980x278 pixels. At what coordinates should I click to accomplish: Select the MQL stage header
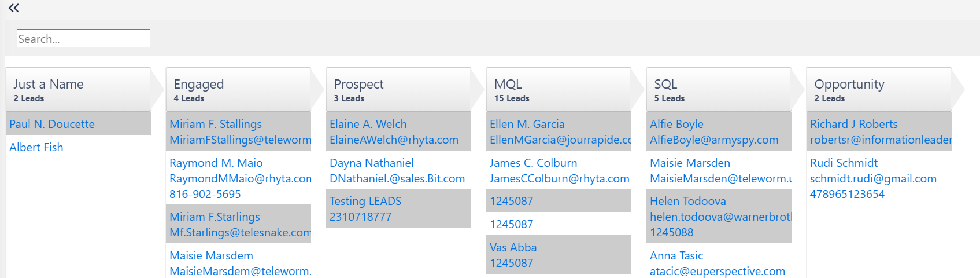(x=559, y=90)
